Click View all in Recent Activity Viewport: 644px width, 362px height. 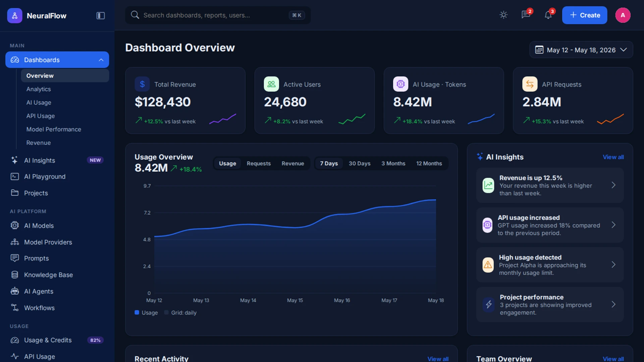[x=438, y=359]
